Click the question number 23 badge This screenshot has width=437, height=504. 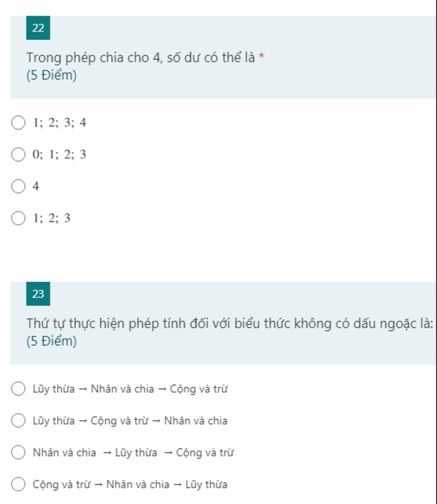38,294
